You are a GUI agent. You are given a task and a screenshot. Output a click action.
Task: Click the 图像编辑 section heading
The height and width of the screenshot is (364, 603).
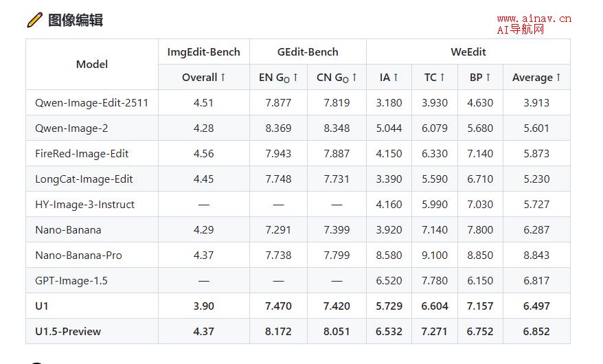(x=76, y=20)
